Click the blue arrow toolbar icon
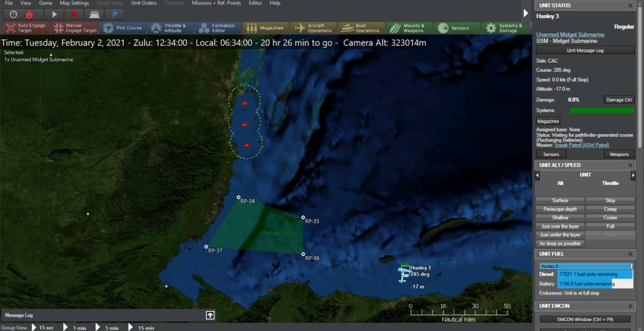The image size is (644, 331). coord(114,14)
